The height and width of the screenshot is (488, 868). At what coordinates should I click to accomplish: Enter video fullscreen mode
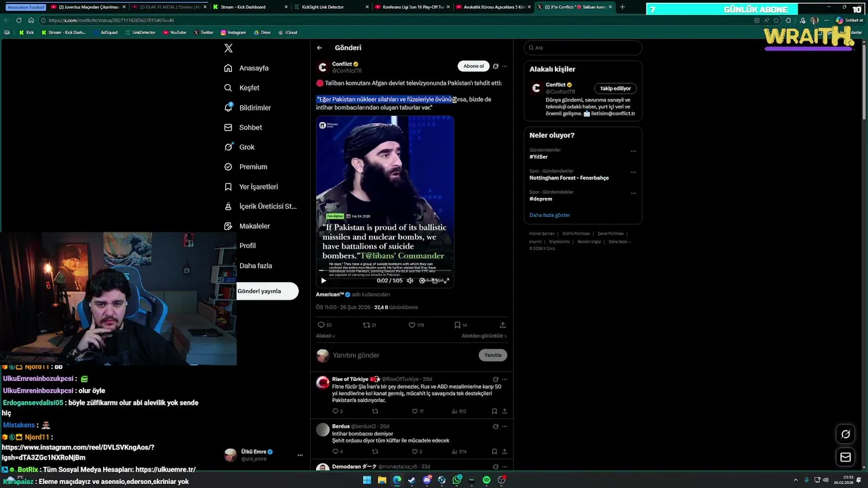pyautogui.click(x=446, y=281)
